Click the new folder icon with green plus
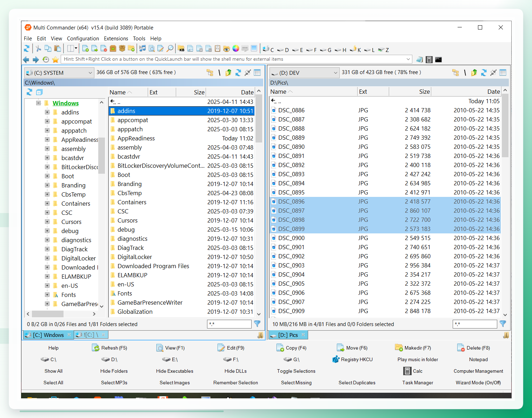Image resolution: width=532 pixels, height=418 pixels. (x=131, y=48)
